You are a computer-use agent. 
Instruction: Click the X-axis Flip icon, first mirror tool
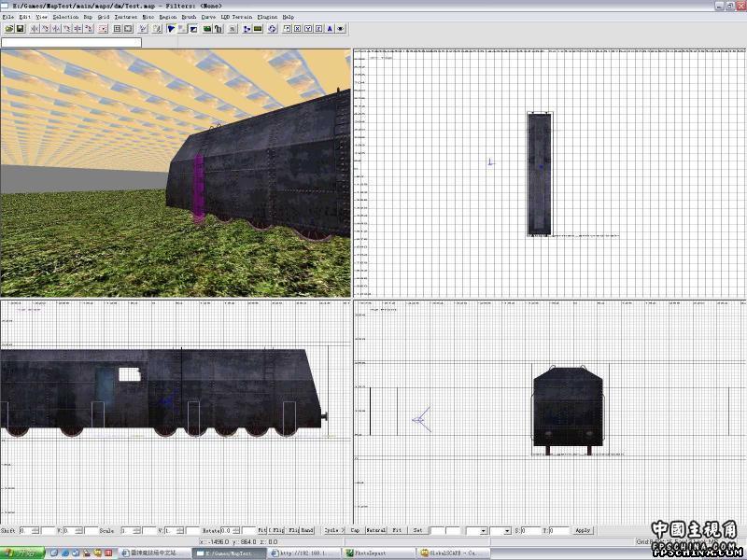pos(35,29)
